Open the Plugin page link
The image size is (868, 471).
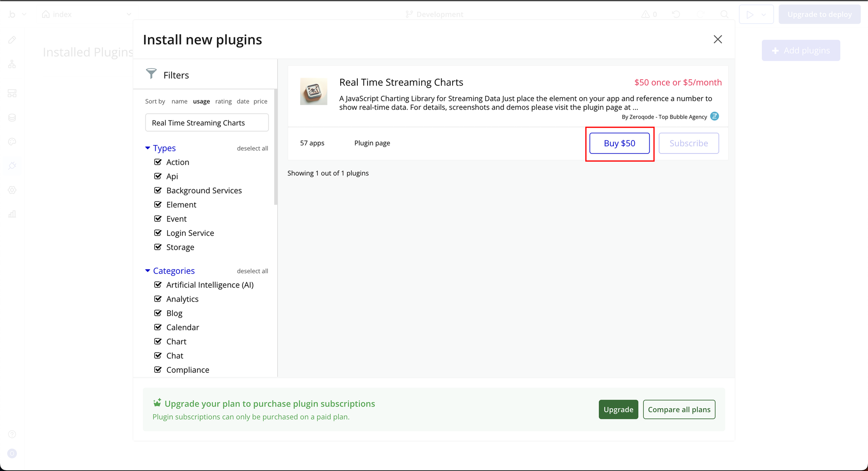click(372, 143)
